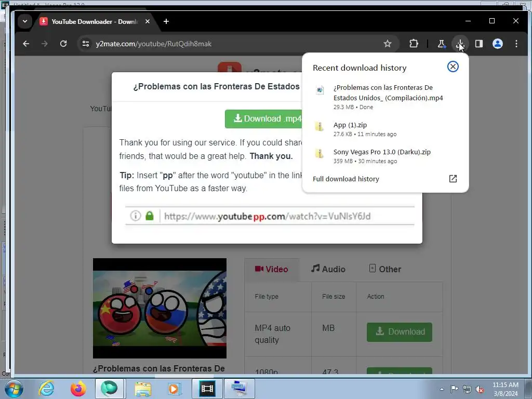Screen dimensions: 532x399
Task: Switch to the Audio tab
Action: coord(328,270)
